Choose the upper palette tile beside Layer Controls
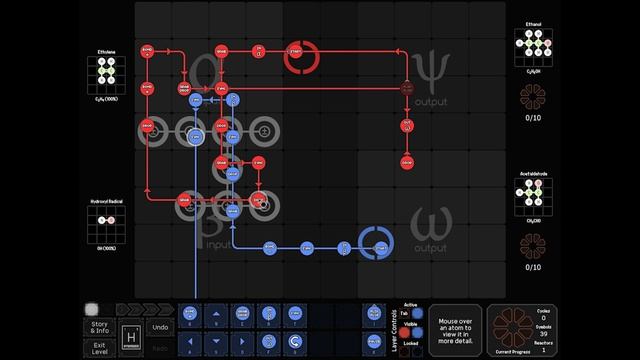The width and height of the screenshot is (640, 360). click(x=374, y=315)
